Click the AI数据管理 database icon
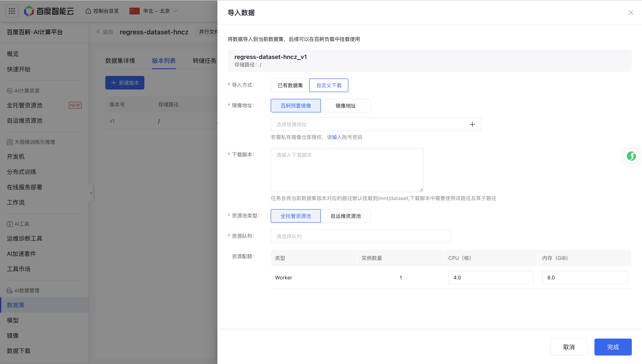The image size is (642, 364). click(x=10, y=291)
